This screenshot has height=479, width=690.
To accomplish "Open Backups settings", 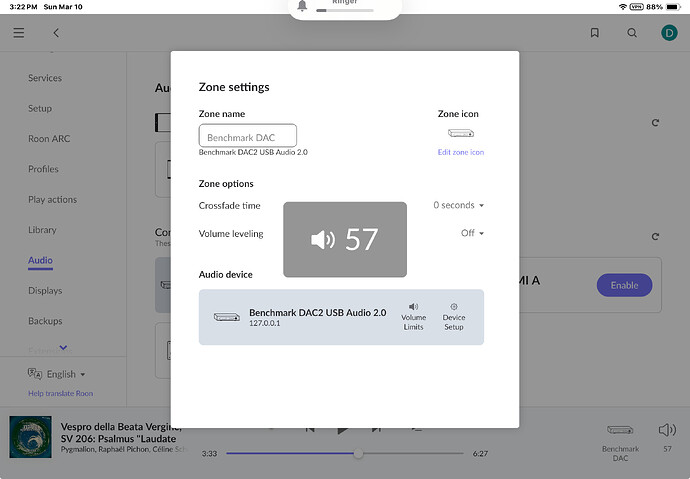I will coord(45,321).
